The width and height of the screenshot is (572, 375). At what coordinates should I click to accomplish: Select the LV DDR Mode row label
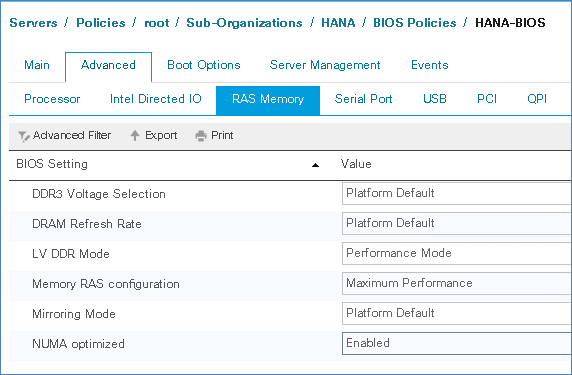click(x=71, y=254)
